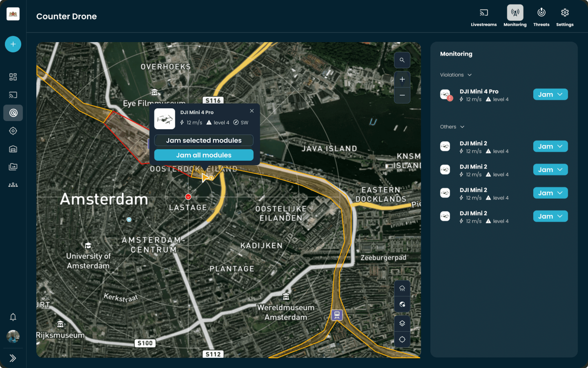Open the Threats tab

point(541,16)
